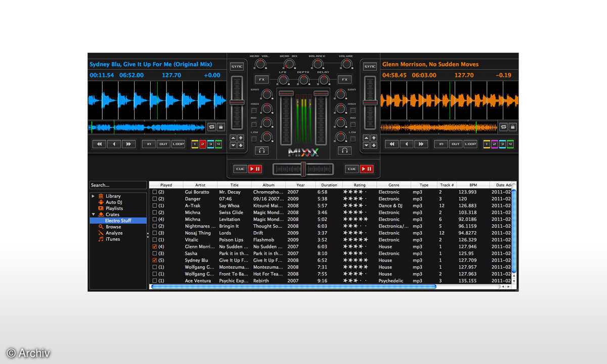This screenshot has height=364, width=607.
Task: Click left deck LOOP button
Action: coord(178,144)
